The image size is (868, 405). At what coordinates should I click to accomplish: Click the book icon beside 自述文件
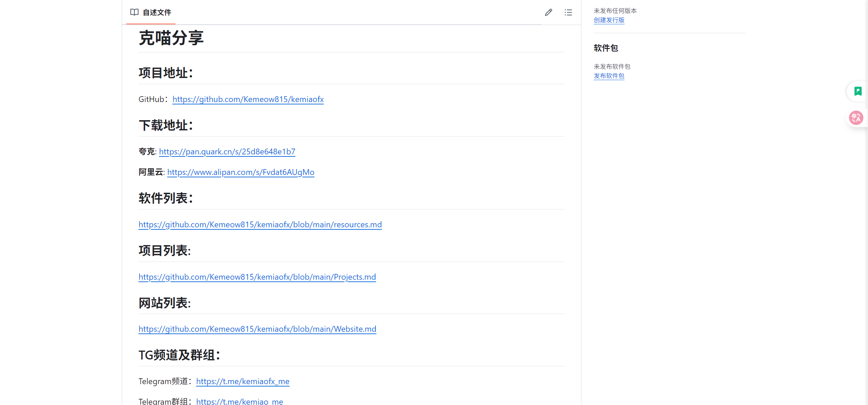click(x=134, y=12)
